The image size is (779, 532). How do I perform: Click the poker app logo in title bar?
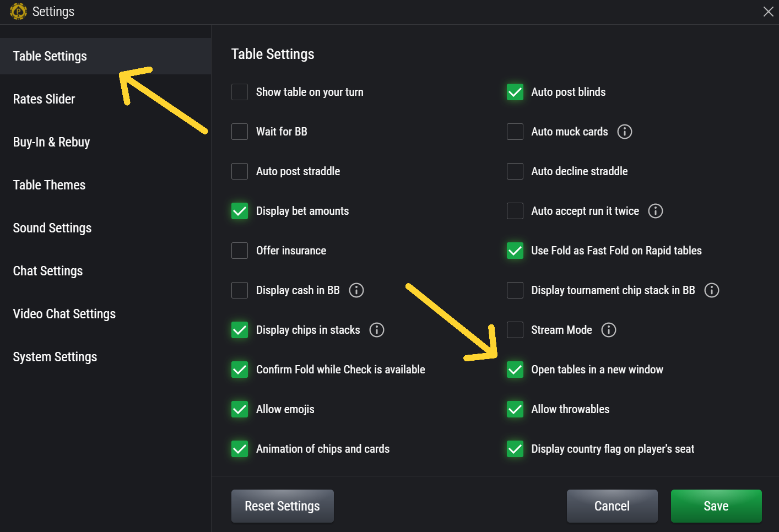tap(18, 12)
